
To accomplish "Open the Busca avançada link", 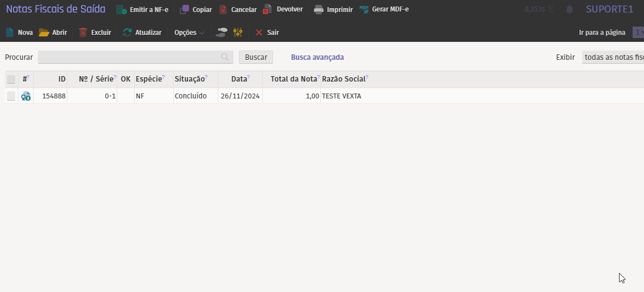I will tap(317, 57).
